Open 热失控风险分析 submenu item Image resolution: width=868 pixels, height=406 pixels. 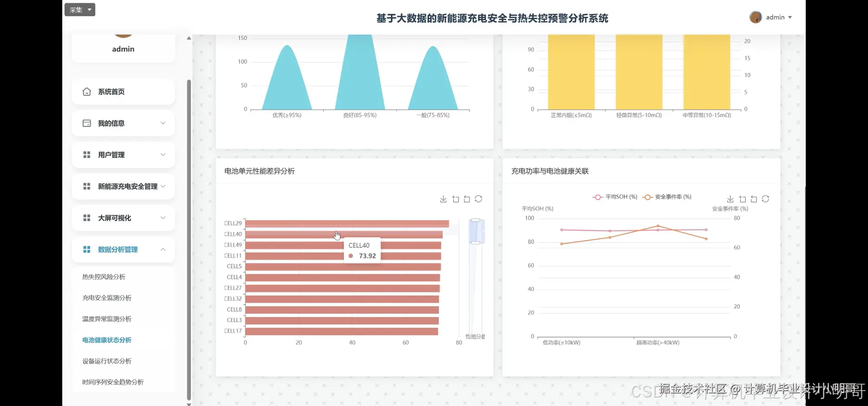coord(104,277)
